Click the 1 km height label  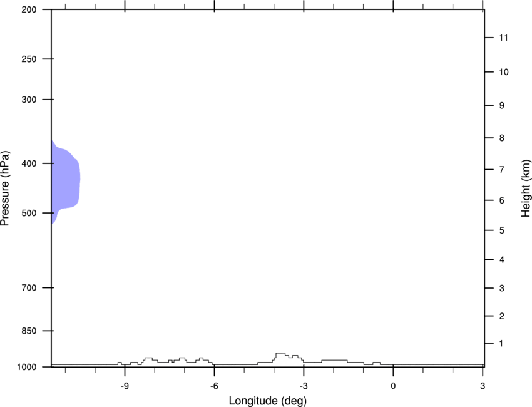(501, 344)
